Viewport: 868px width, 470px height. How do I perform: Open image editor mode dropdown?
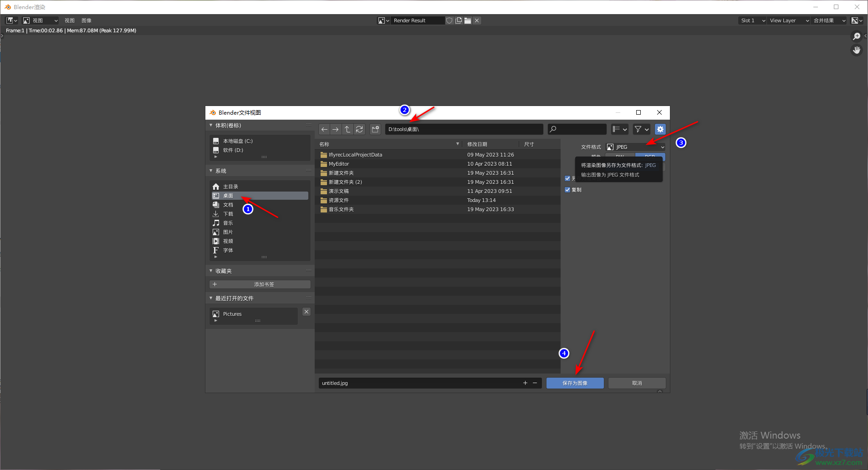click(41, 20)
